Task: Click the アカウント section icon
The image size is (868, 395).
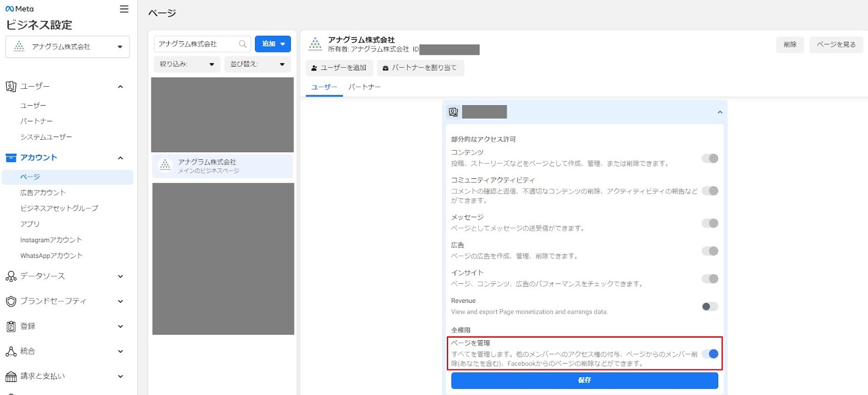Action: click(x=11, y=158)
